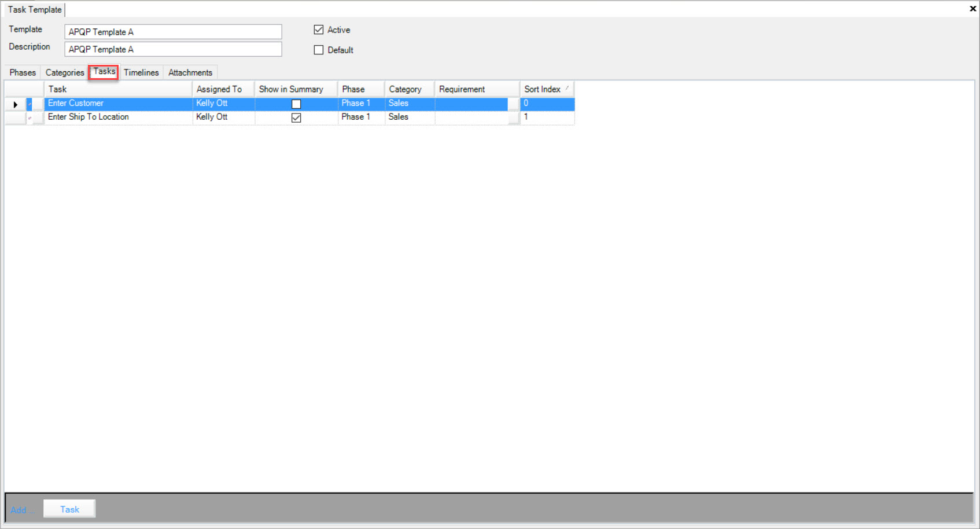Click the Description input field
Image resolution: width=980 pixels, height=529 pixels.
173,49
